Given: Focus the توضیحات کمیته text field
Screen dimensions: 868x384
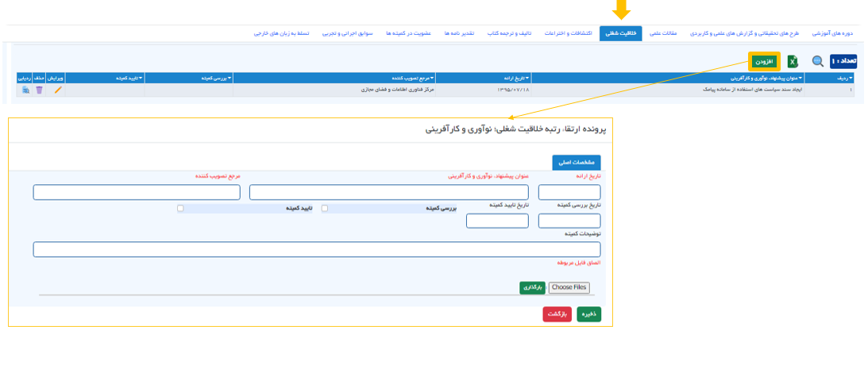Looking at the screenshot, I should [x=317, y=250].
